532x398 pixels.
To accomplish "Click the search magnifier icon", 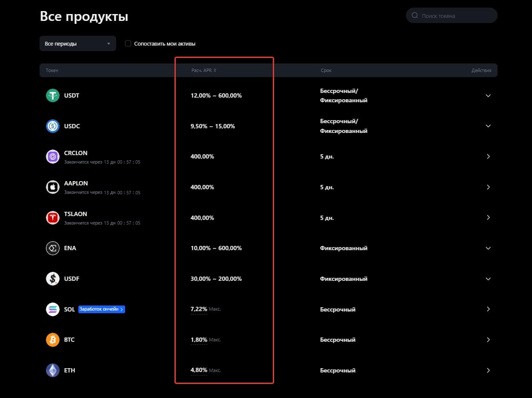I will [415, 16].
